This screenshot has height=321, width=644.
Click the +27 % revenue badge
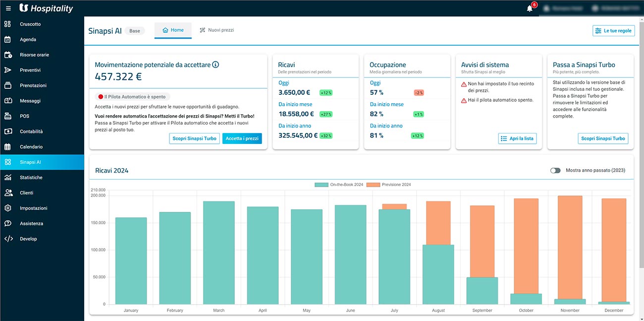[325, 114]
